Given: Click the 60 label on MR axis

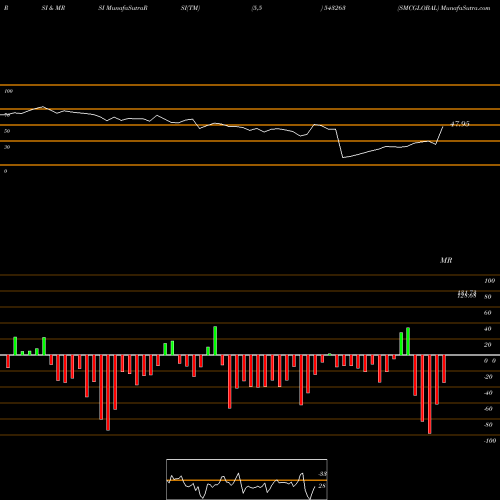Looking at the screenshot, I should point(488,313).
